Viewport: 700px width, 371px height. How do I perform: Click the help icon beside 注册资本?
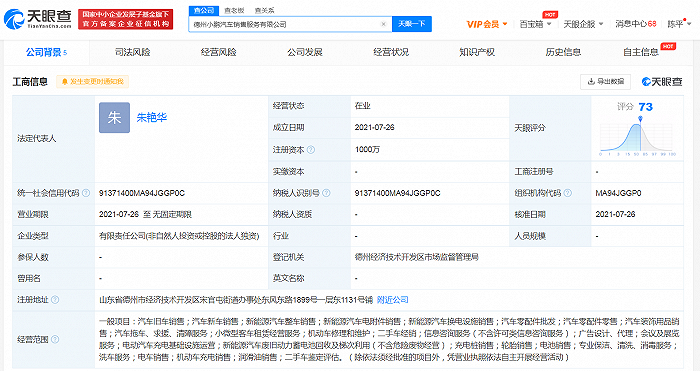click(x=311, y=150)
